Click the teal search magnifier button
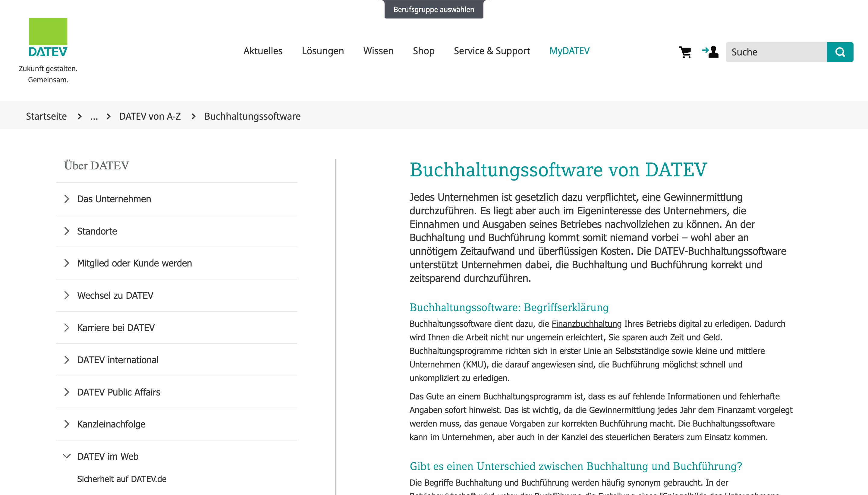The width and height of the screenshot is (868, 495). (x=840, y=52)
